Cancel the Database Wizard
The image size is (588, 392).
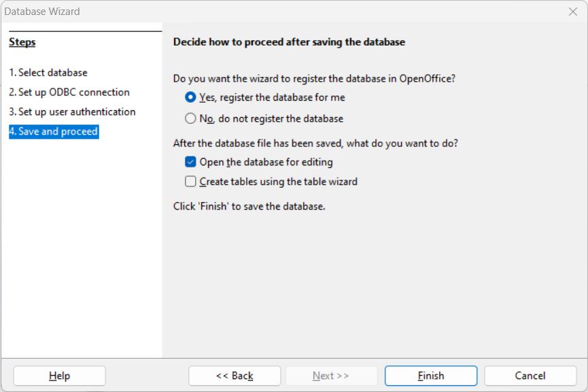530,376
